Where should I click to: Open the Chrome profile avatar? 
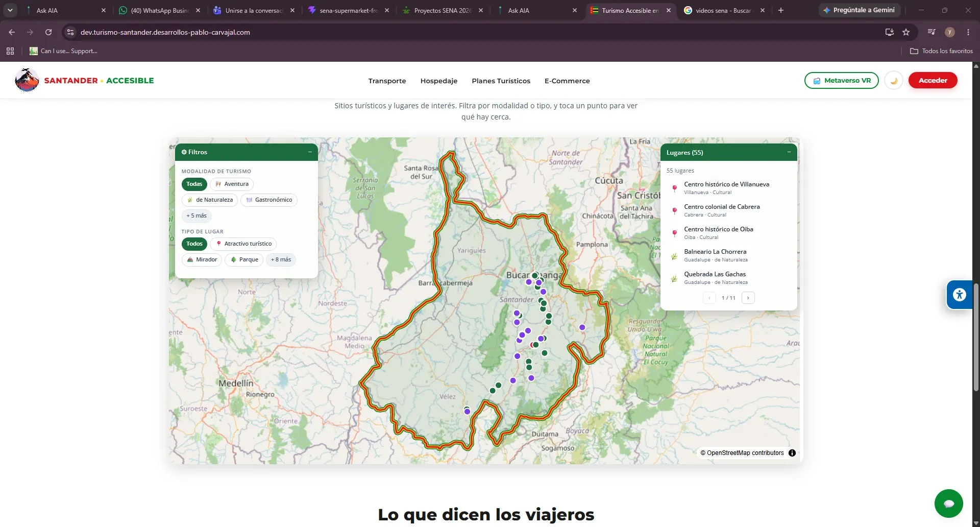click(x=950, y=32)
